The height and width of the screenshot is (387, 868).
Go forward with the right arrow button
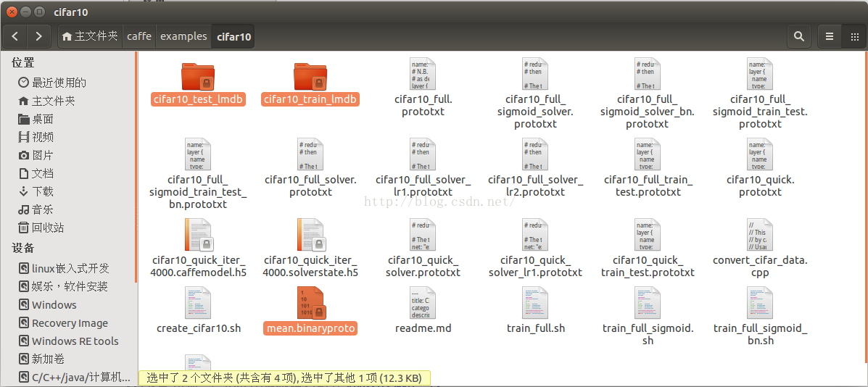tap(38, 36)
